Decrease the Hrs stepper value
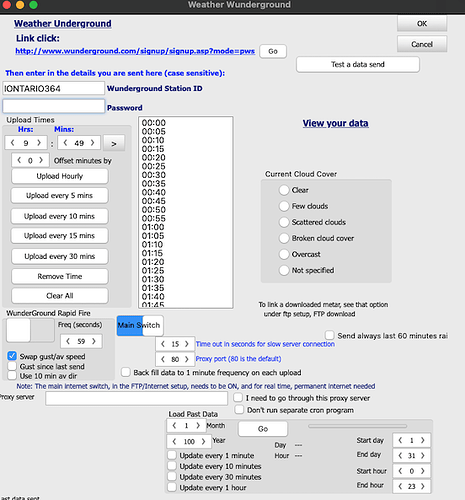Screen dimensions: 465x500 pyautogui.click(x=13, y=143)
